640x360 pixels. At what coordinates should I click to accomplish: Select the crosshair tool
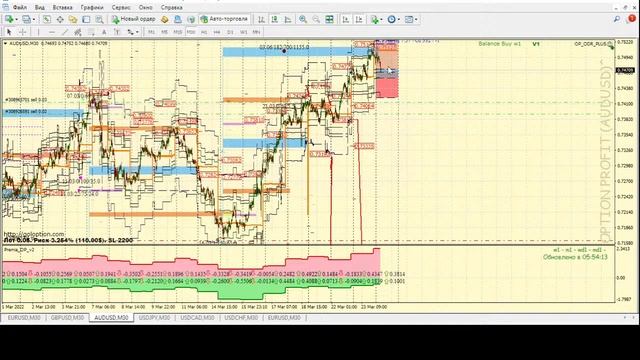pos(22,32)
